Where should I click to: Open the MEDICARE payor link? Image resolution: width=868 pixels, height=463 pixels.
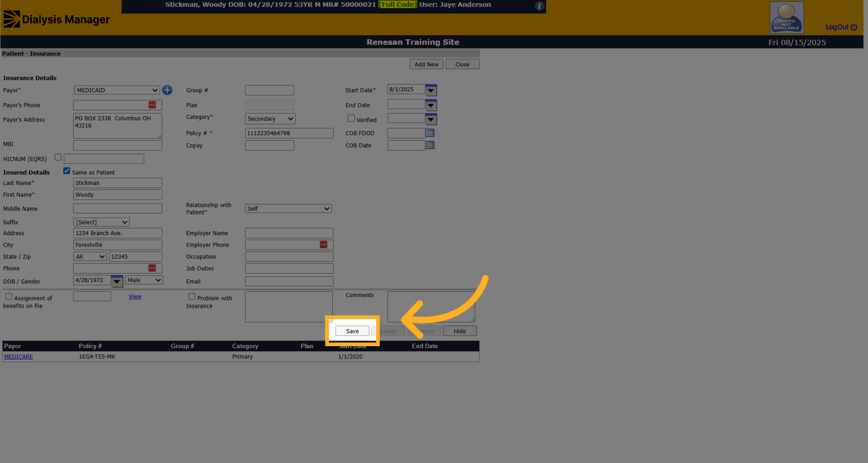pos(18,356)
